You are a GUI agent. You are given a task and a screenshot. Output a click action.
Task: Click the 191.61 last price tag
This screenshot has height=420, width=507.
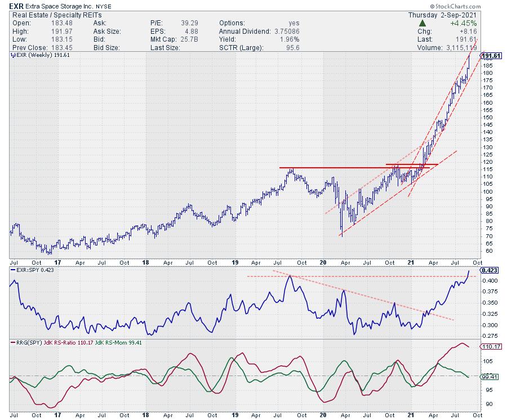click(490, 56)
